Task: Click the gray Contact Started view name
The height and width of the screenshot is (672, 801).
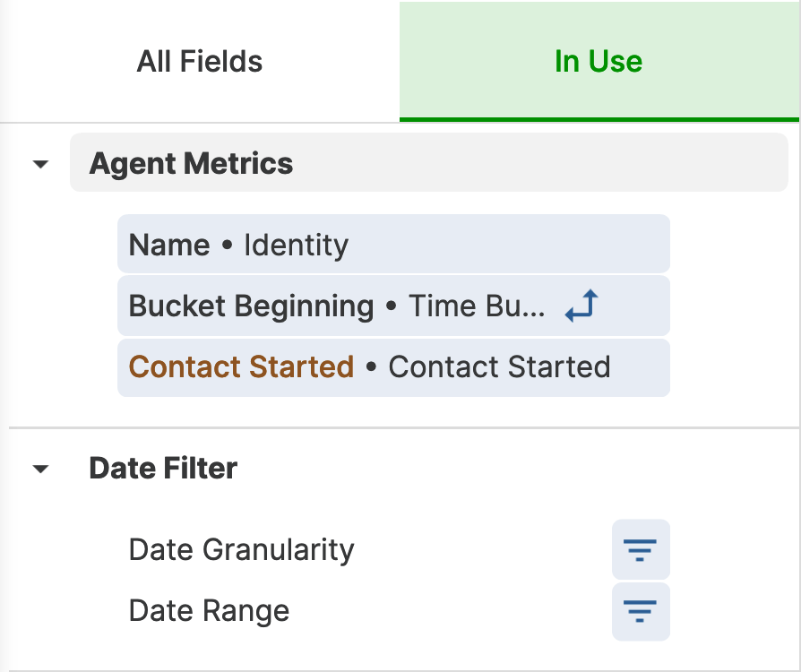Action: pos(500,366)
